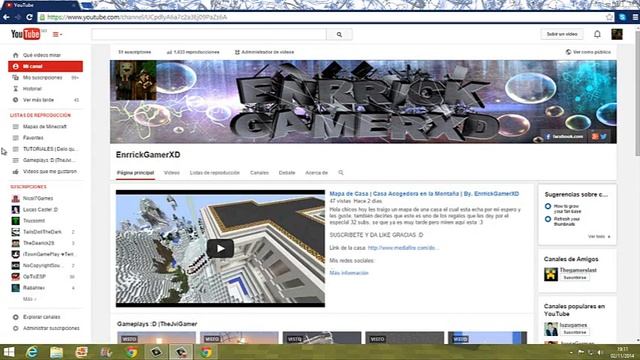Screen dimensions: 640x360
Task: Open Windows Start button
Action: (9, 352)
